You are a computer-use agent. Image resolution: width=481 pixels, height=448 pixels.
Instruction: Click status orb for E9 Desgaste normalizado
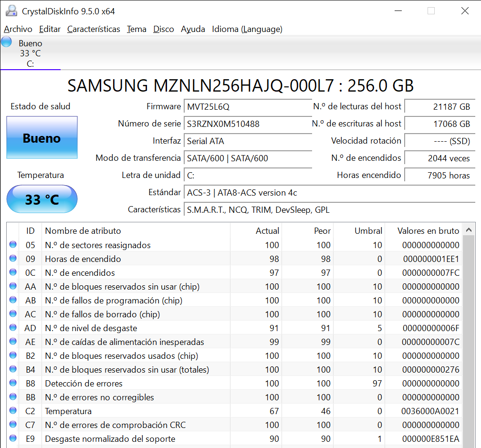[x=13, y=438]
